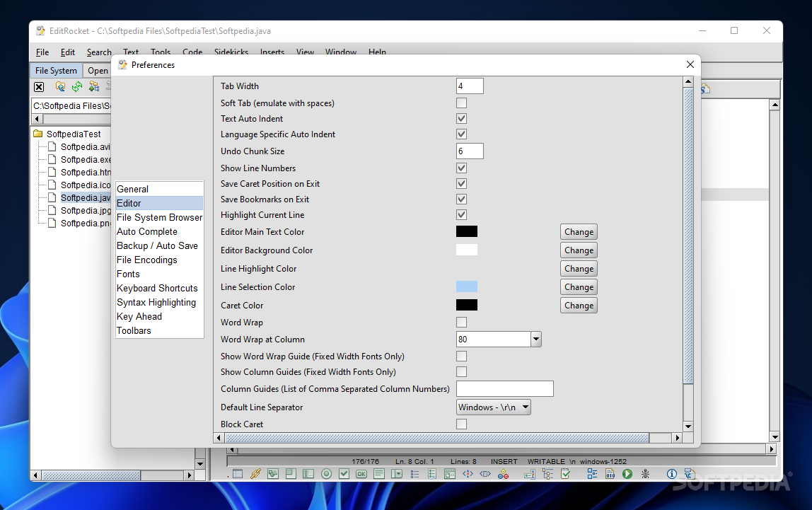Screen dimensions: 812x510
Task: Enable the Word Wrap checkbox
Action: click(461, 323)
